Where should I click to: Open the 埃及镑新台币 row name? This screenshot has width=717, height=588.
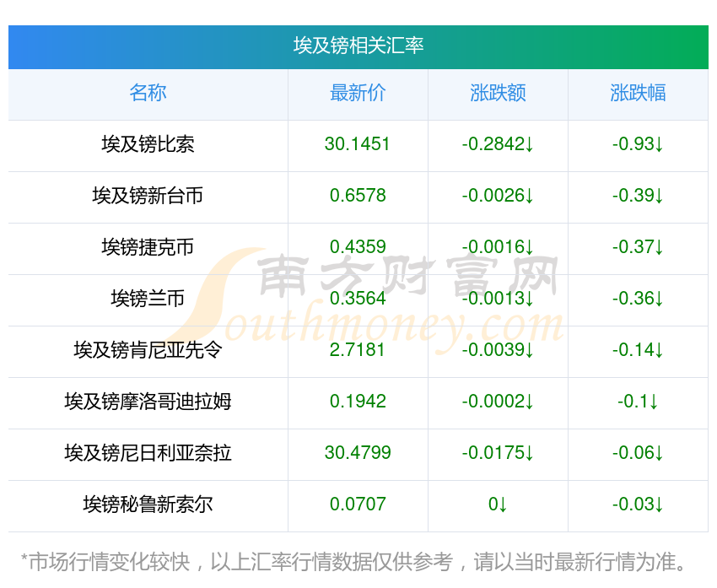[148, 196]
